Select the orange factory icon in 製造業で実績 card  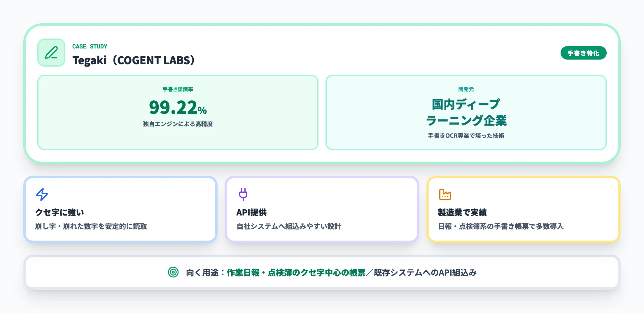[x=444, y=194]
